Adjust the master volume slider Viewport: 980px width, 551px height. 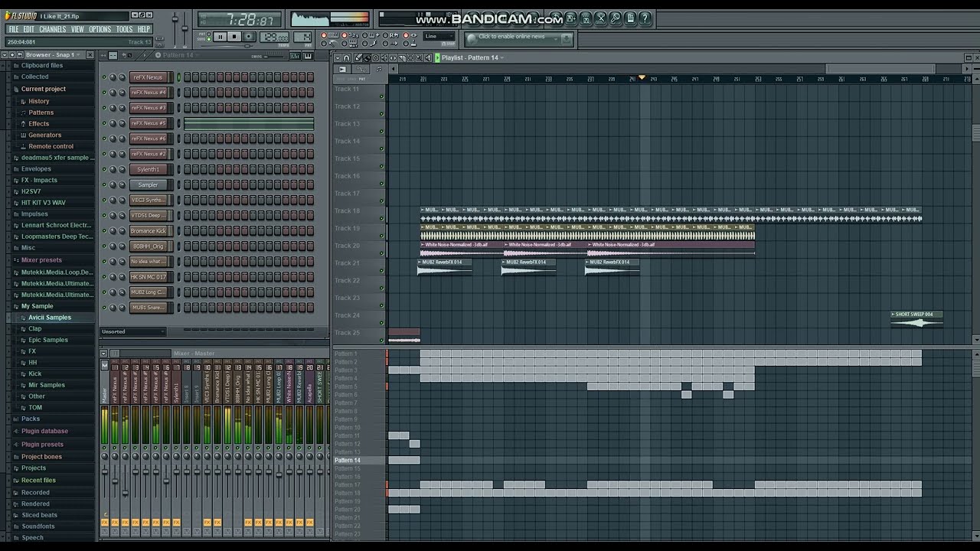[x=175, y=28]
